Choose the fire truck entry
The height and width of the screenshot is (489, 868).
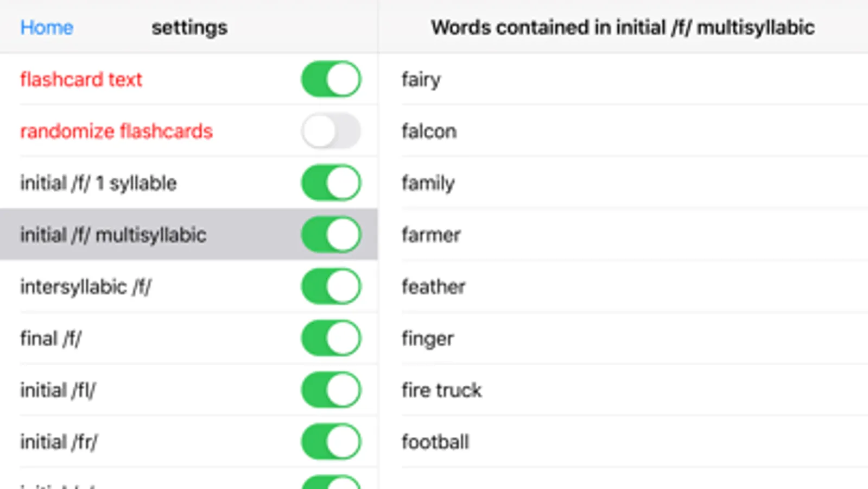[441, 390]
